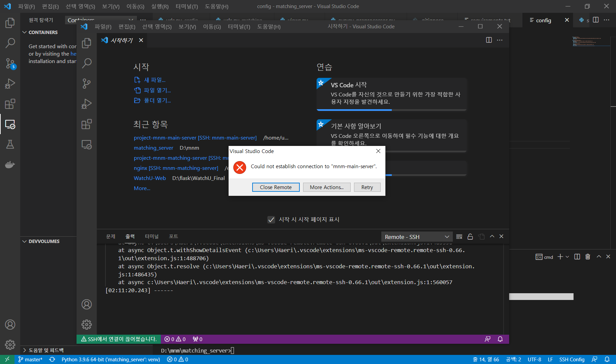Click sync changes icon in blue status bar

(52, 360)
